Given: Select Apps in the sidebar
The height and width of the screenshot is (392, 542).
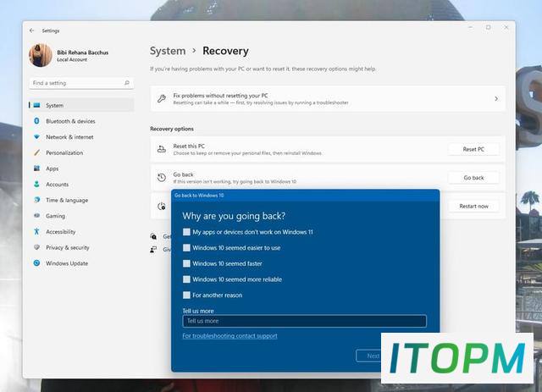Looking at the screenshot, I should coord(81,168).
